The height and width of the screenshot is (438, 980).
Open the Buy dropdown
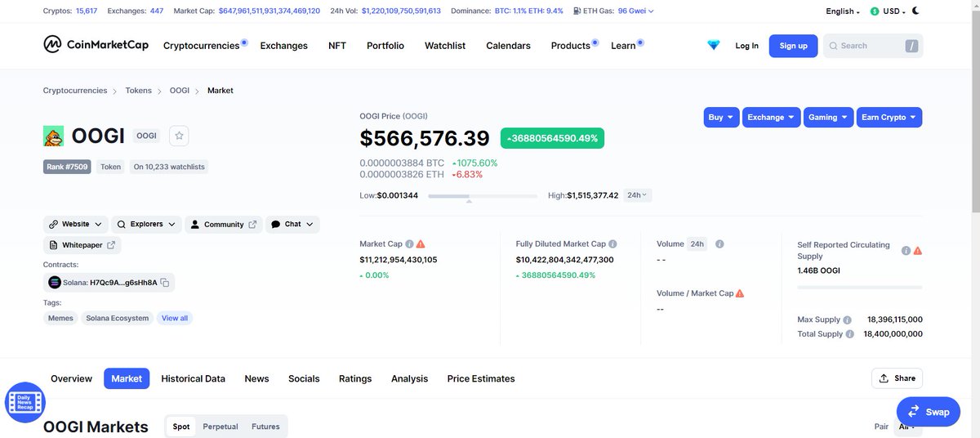(721, 117)
